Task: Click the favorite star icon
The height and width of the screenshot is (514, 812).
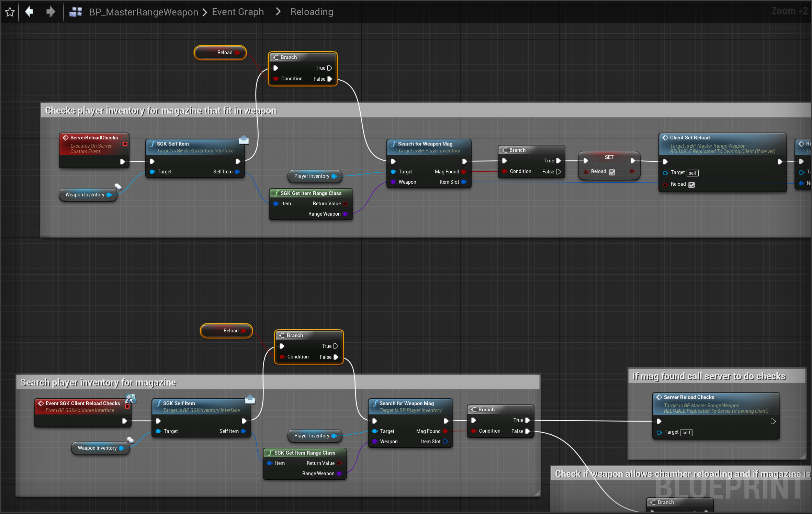Action: tap(10, 12)
